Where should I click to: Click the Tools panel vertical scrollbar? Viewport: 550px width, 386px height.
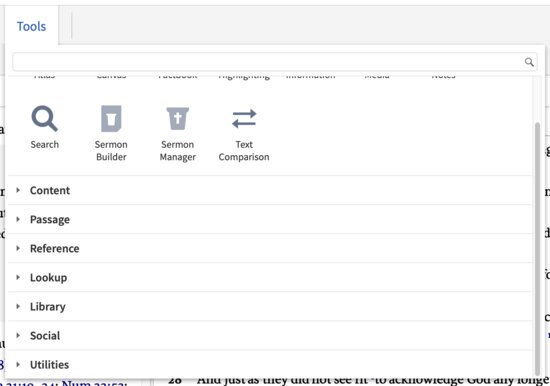[x=537, y=249]
